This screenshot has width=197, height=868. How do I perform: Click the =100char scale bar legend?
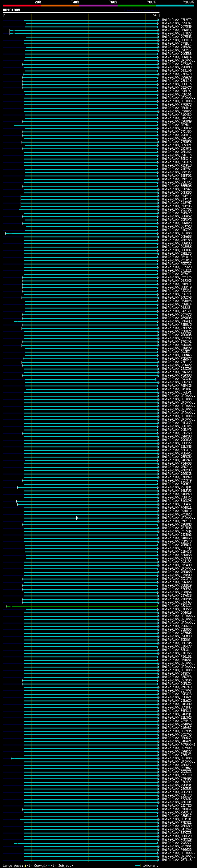pos(146,865)
